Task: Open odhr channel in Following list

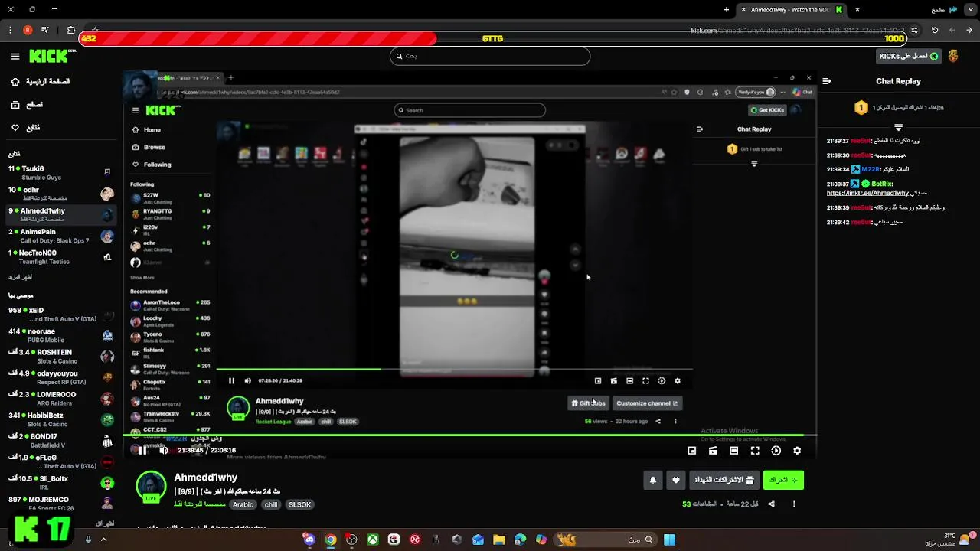Action: [60, 194]
